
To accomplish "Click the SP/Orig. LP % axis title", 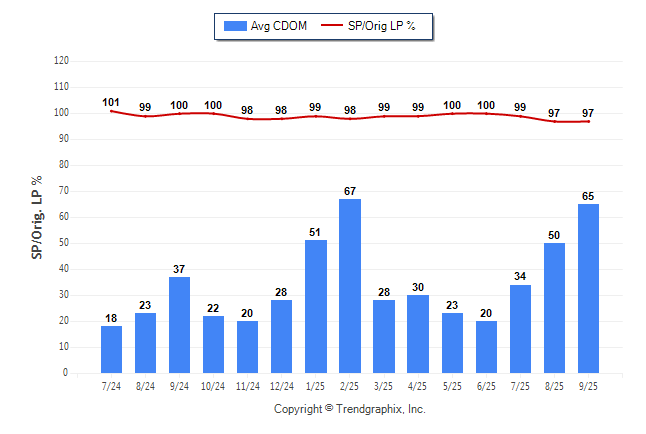I will coord(37,215).
